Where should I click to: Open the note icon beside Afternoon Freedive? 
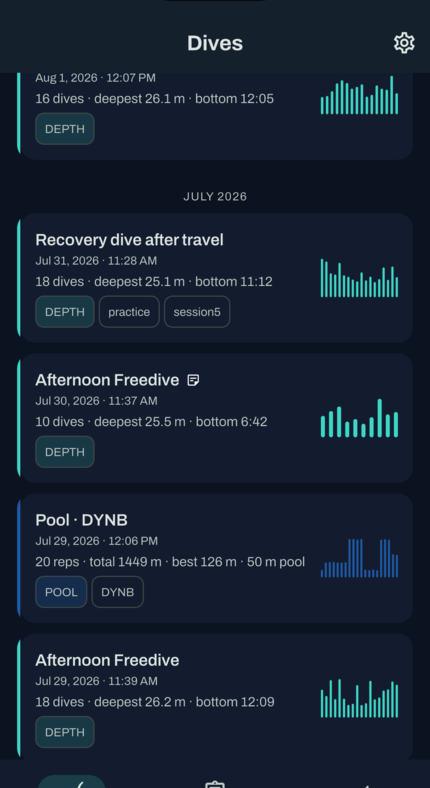[193, 380]
